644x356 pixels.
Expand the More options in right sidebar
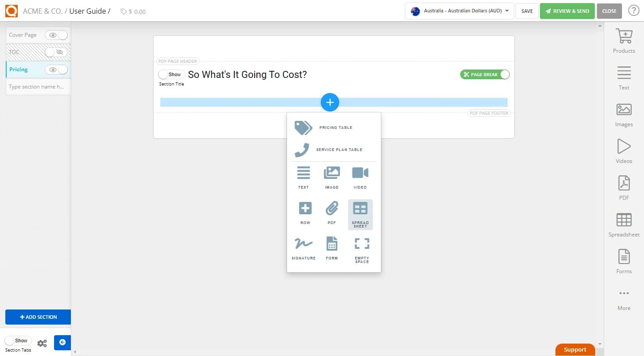coord(624,297)
